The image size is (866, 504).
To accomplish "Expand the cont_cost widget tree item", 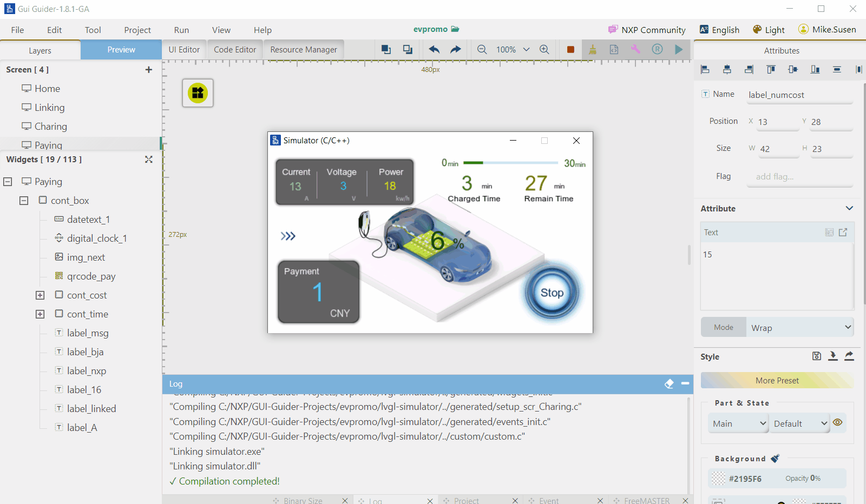I will tap(40, 295).
